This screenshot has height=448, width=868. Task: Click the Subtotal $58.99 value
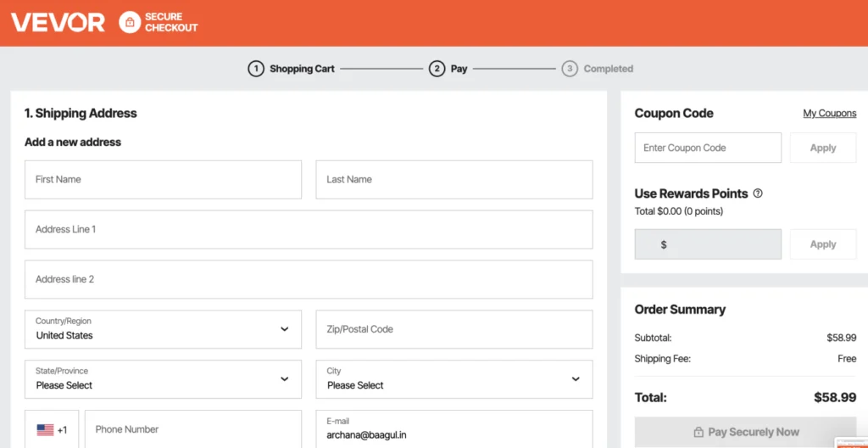coord(842,338)
